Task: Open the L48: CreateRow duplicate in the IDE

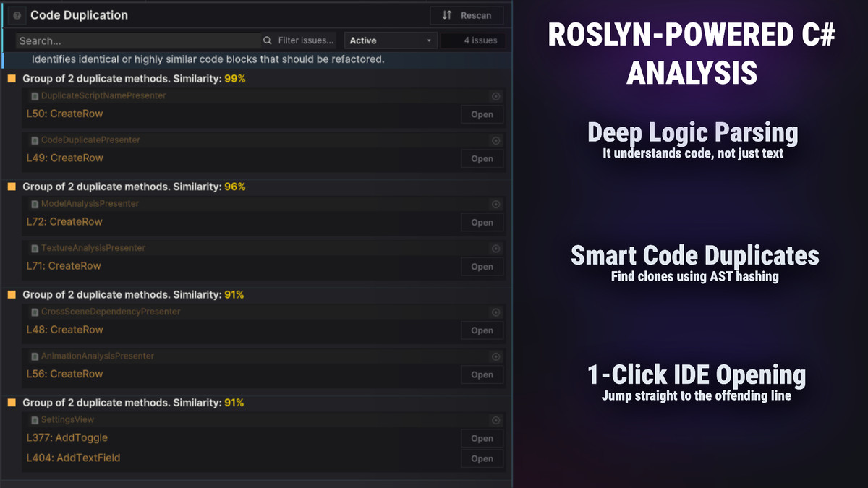Action: pyautogui.click(x=482, y=330)
